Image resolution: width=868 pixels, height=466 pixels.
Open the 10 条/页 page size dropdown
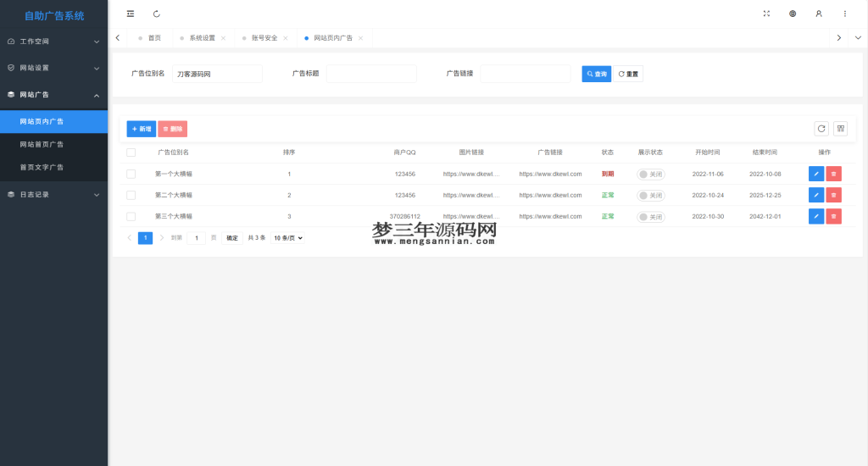[x=288, y=238]
